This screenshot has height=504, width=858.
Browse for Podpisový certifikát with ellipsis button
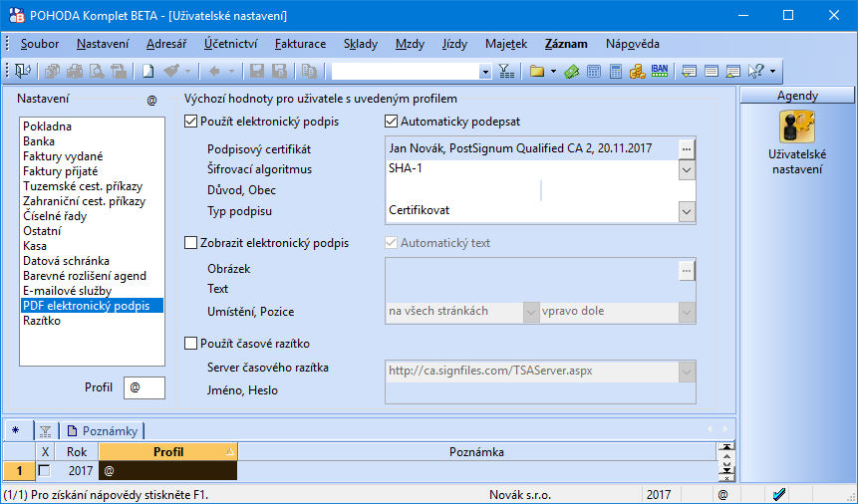687,148
